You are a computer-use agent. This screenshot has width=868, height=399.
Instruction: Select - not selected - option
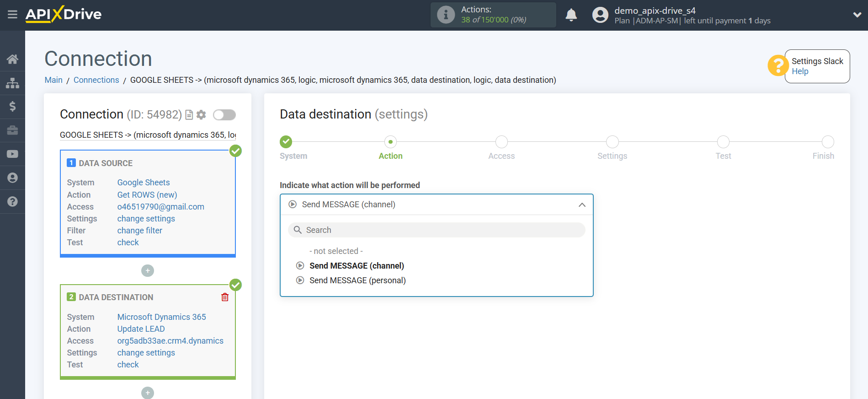(x=336, y=251)
